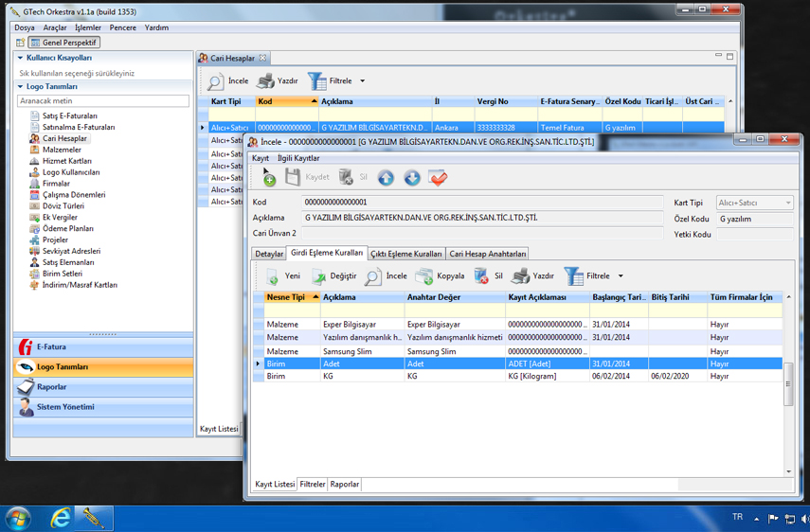The height and width of the screenshot is (532, 810).
Task: Click Yeni icon to add a rule
Action: point(273,276)
